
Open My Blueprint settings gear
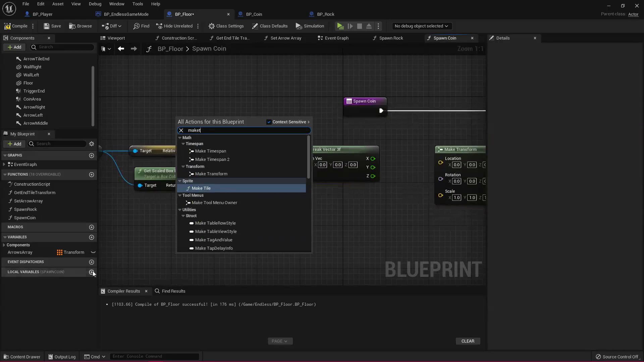tap(92, 144)
